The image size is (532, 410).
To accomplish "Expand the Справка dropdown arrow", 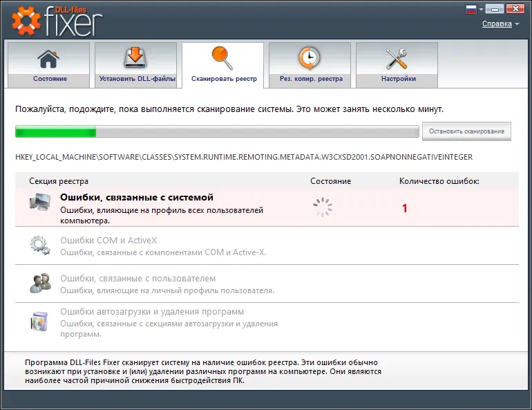I will (x=517, y=24).
